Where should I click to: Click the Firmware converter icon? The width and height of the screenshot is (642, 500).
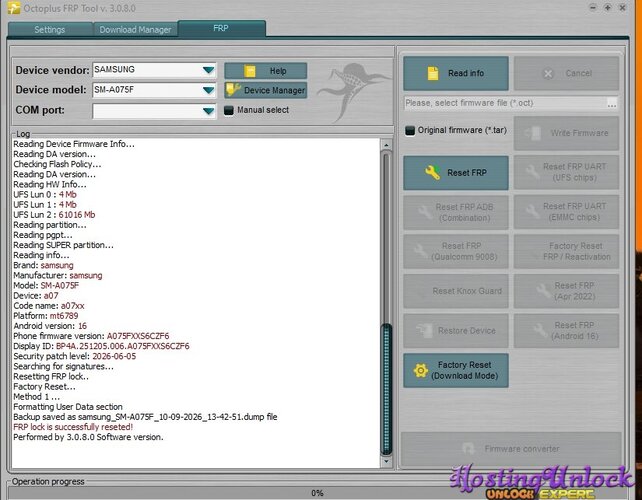coord(468,449)
